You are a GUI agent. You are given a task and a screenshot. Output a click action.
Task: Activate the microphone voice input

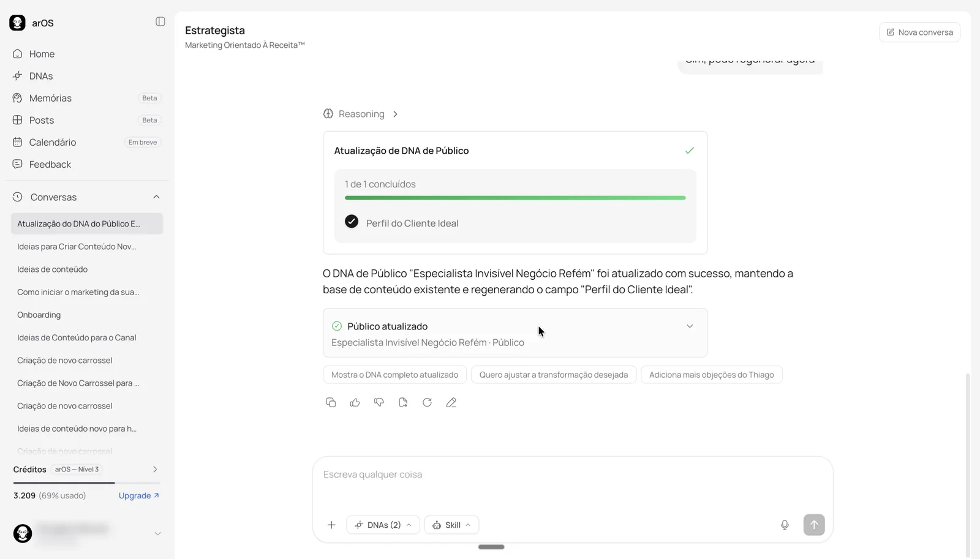coord(785,525)
